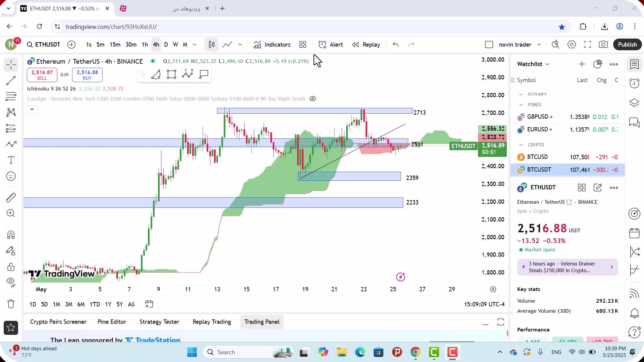Image resolution: width=644 pixels, height=362 pixels.
Task: Open chart settings hexagon icon
Action: pos(572,45)
